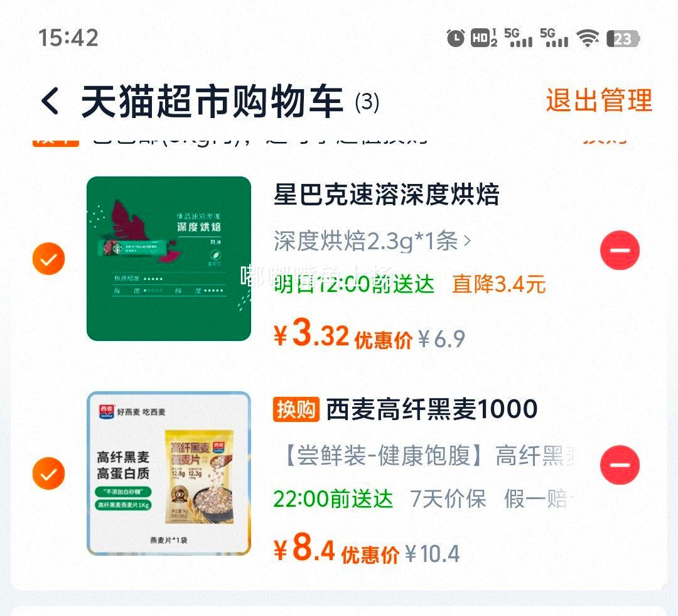The width and height of the screenshot is (678, 616).
Task: Open the 西麦高纤黑麦1000 product title
Action: pyautogui.click(x=431, y=409)
